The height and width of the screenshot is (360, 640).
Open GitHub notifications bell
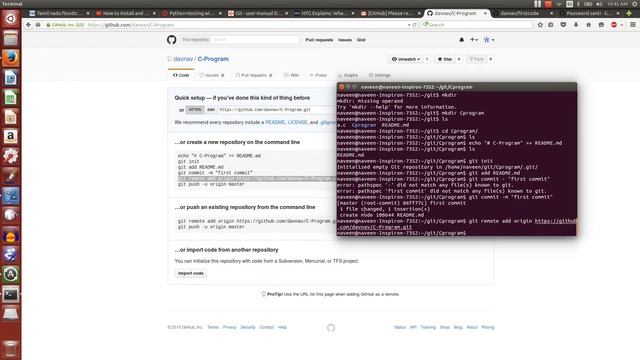[x=462, y=40]
